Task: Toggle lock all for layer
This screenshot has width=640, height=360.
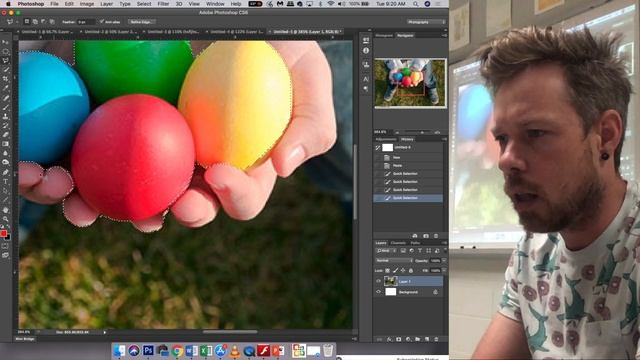Action: point(411,271)
